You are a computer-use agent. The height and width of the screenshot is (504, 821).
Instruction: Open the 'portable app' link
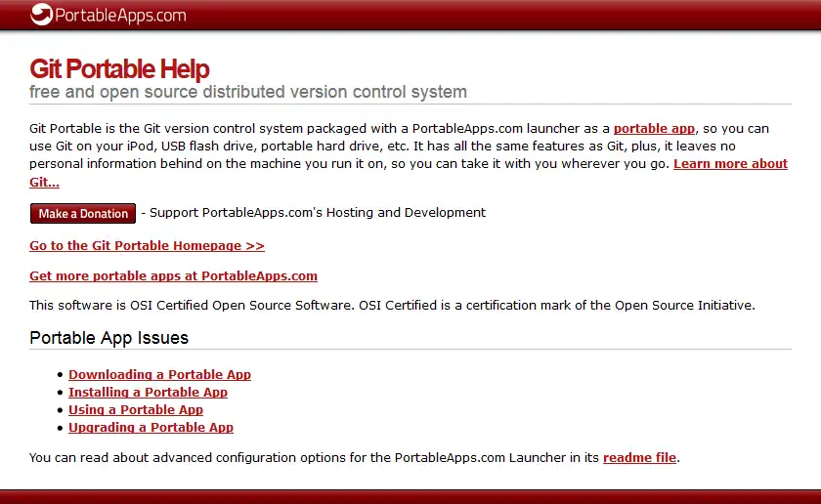[x=654, y=129]
